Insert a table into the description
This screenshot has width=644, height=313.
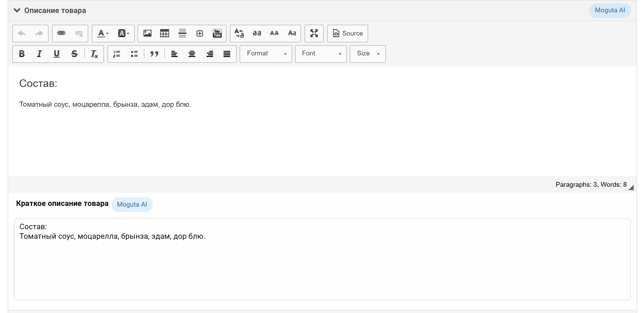[165, 33]
